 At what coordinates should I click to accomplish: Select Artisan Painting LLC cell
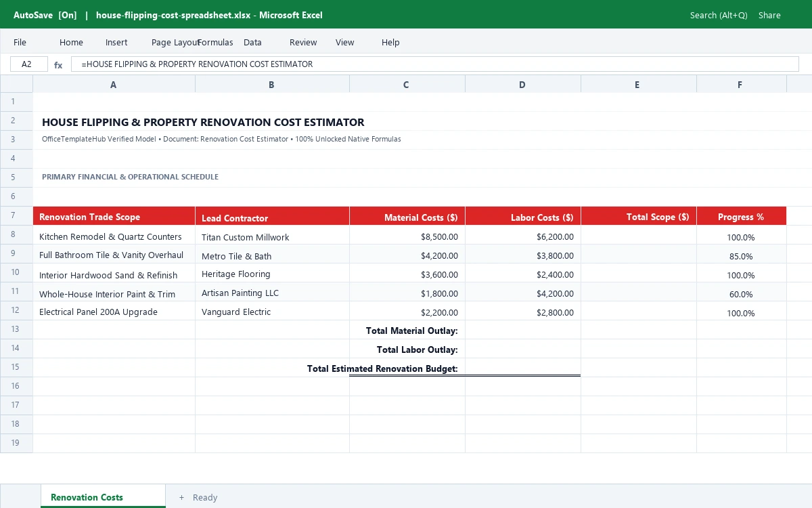click(272, 292)
